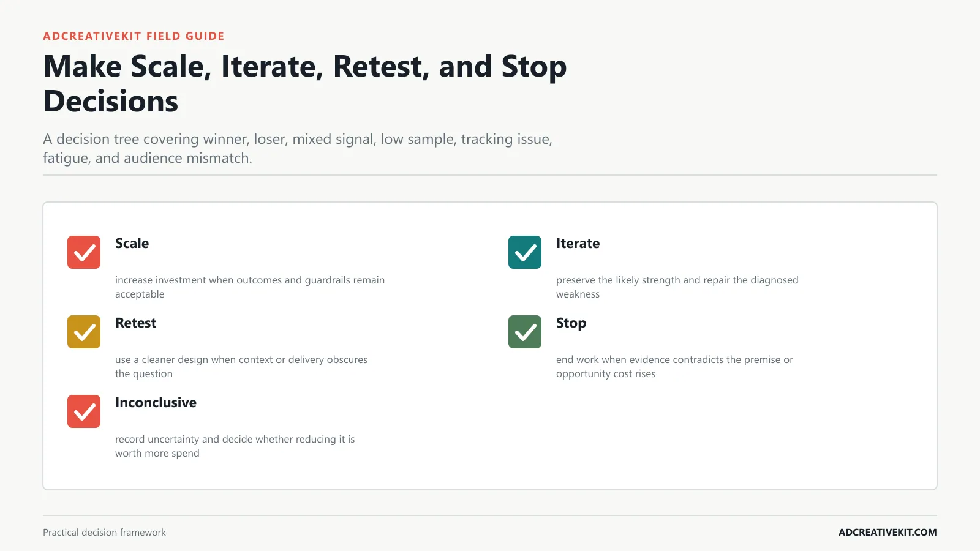Click the green checkmark icon beside Stop
Image resolution: width=980 pixels, height=551 pixels.
coord(525,332)
